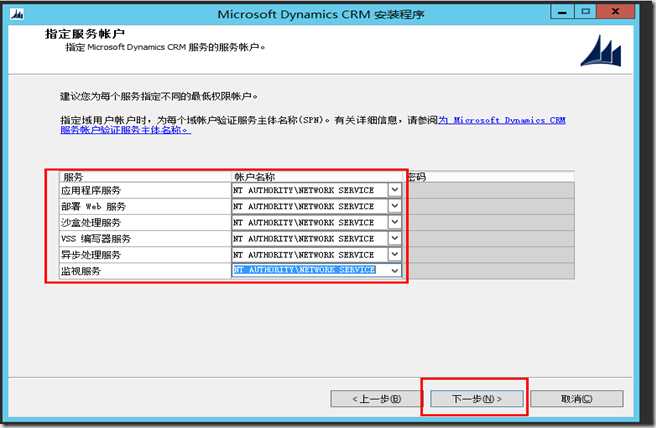Select 监视服务 row label
The width and height of the screenshot is (656, 428).
(x=81, y=271)
